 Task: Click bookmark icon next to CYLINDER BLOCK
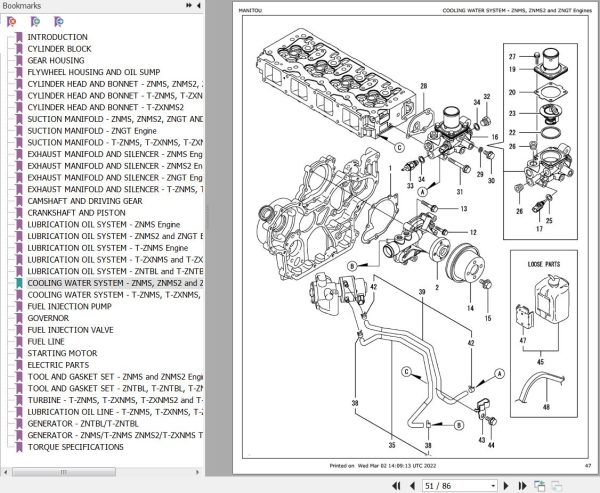19,49
